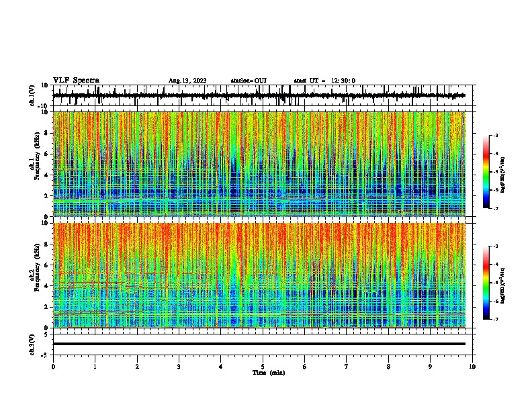Click the "6" kHz tick on the ch.1 frequency axis

point(46,154)
